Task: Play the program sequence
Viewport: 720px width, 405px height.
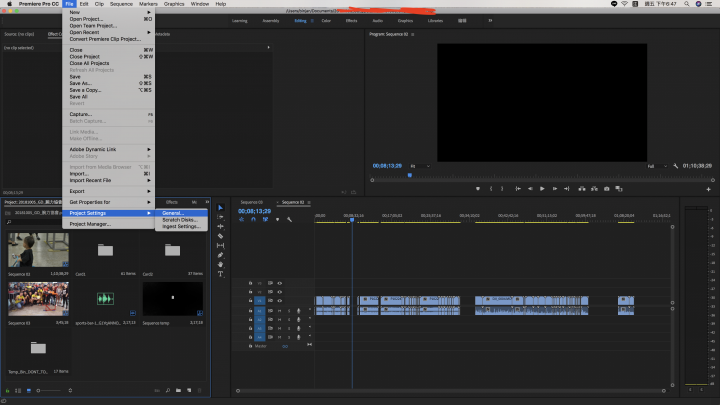Action: [542, 189]
